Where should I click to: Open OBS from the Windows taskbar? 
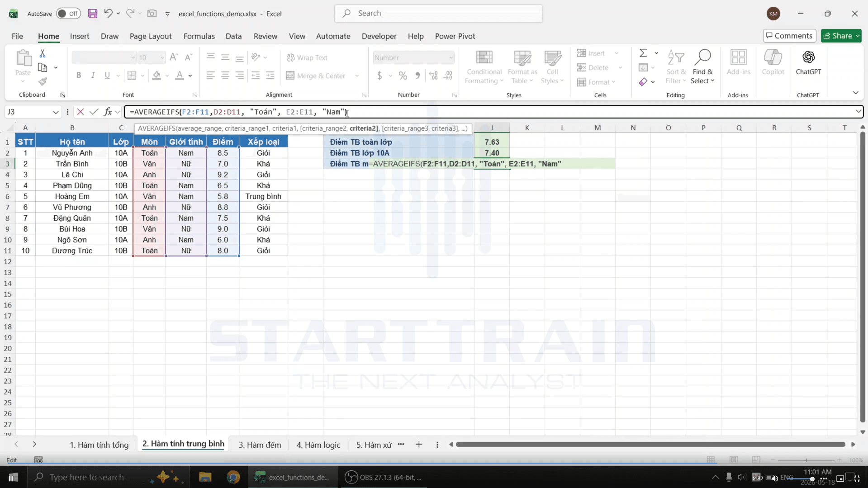point(383,477)
